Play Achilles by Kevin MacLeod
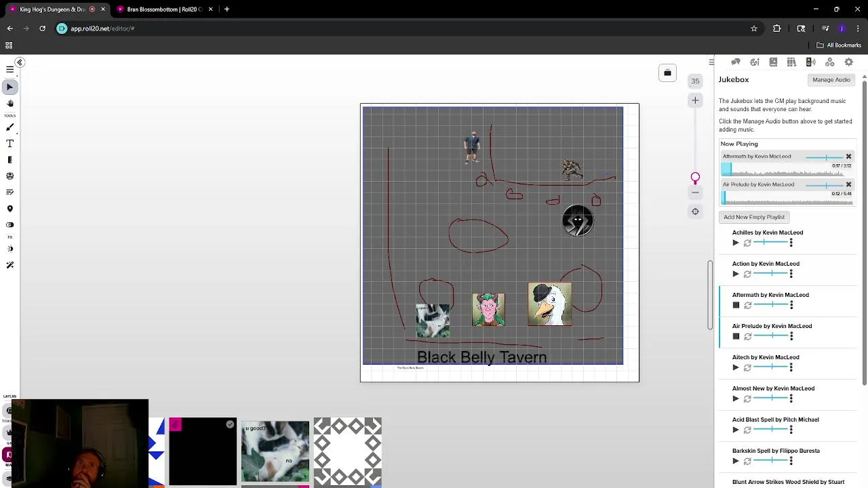This screenshot has height=488, width=868. pyautogui.click(x=736, y=243)
